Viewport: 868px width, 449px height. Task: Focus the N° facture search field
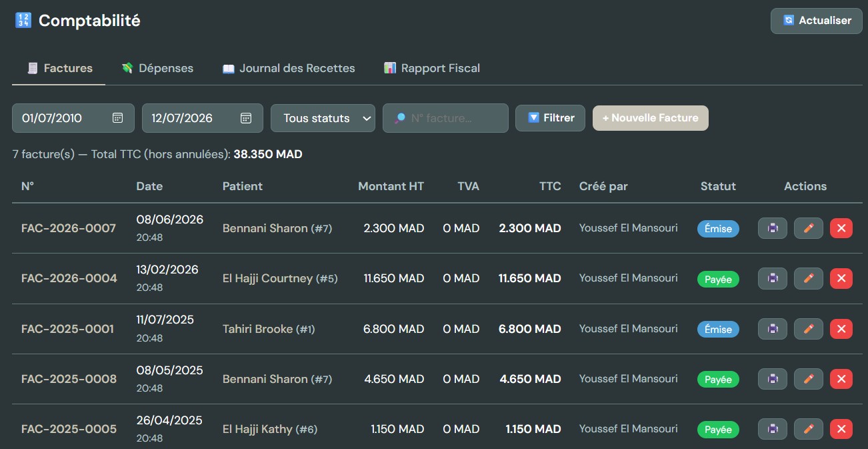tap(445, 118)
